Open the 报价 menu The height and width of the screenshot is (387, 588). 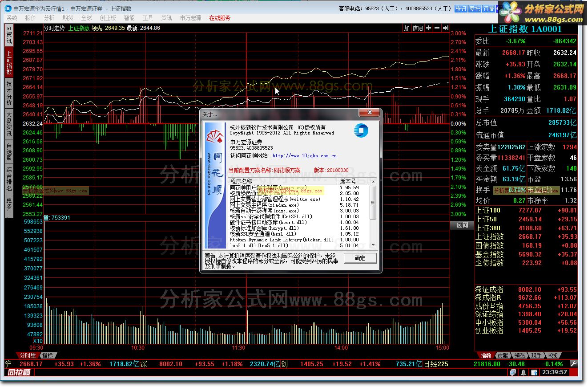[x=31, y=18]
